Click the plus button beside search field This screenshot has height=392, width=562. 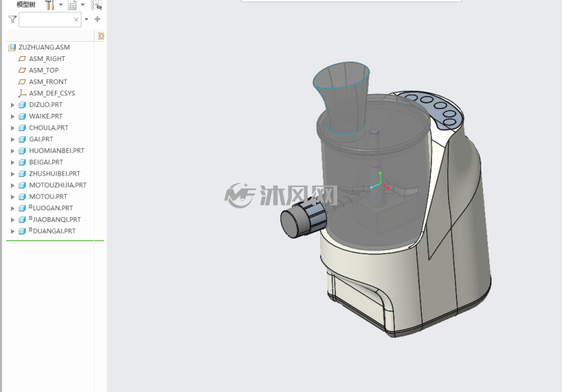pyautogui.click(x=97, y=19)
